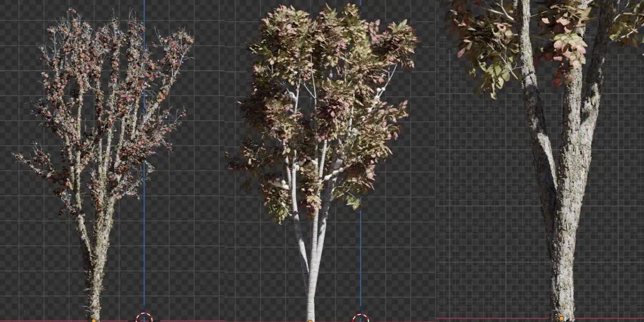Click the 3D cursor in the middle viewport
Viewport: 644px width, 322px height.
point(360,318)
